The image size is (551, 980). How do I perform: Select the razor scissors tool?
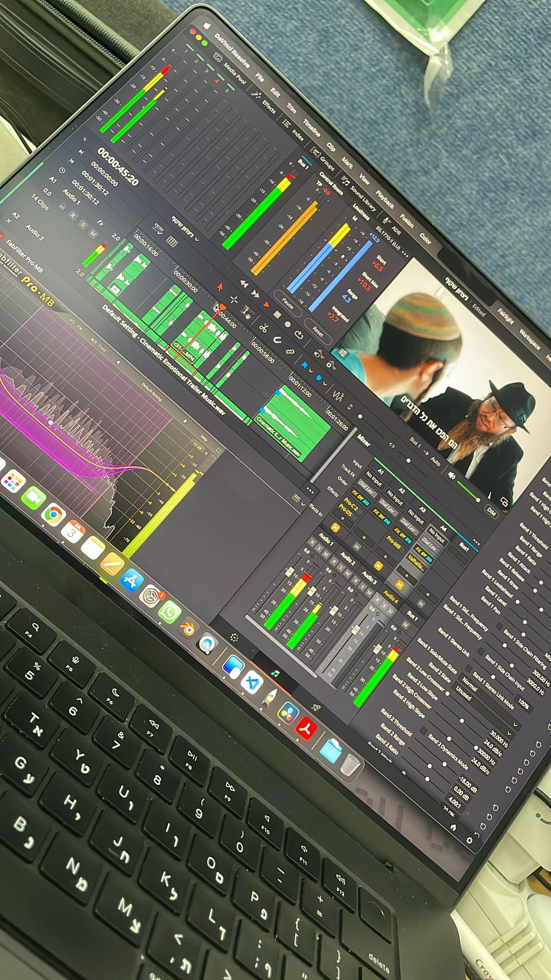click(263, 328)
